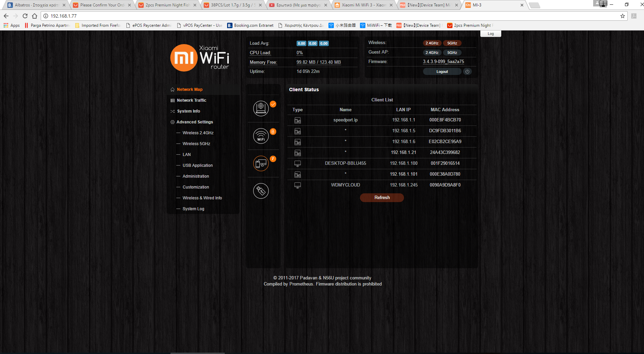The width and height of the screenshot is (644, 354).
Task: Open Network Traffic menu item
Action: pyautogui.click(x=191, y=100)
